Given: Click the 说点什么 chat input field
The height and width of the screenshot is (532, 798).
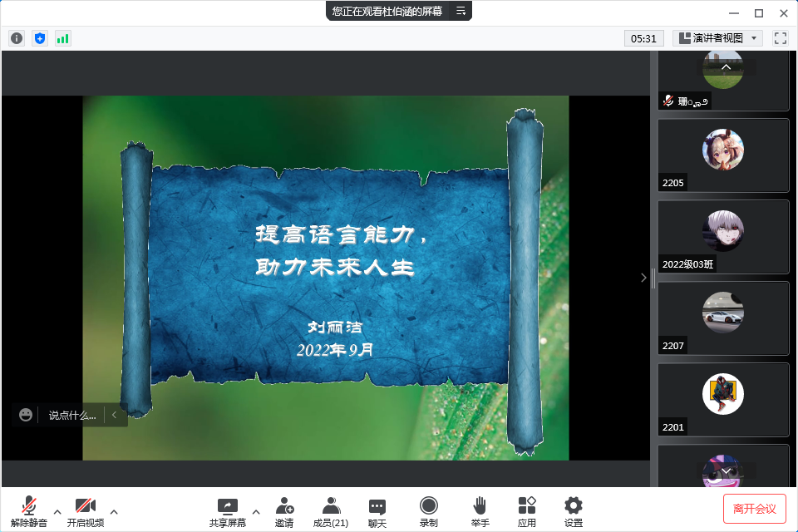Looking at the screenshot, I should click(x=71, y=415).
